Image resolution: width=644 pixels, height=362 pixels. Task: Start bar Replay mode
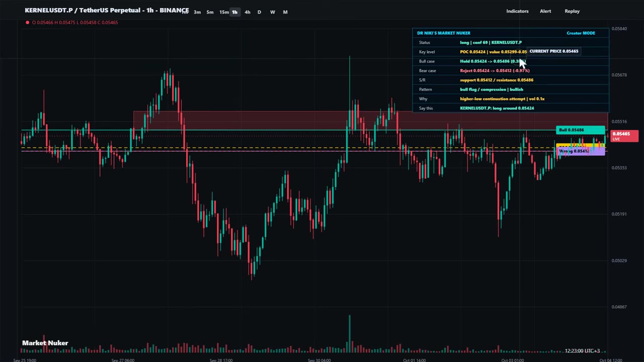572,11
